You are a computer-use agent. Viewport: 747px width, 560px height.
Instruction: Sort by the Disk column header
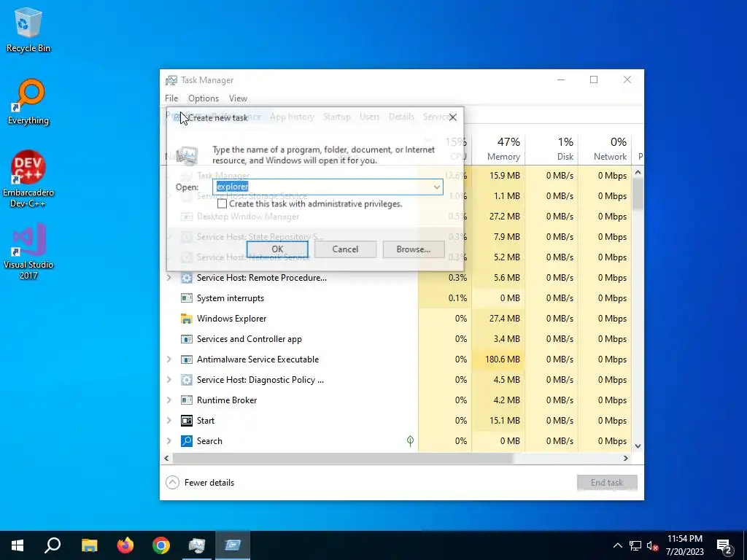click(551, 149)
